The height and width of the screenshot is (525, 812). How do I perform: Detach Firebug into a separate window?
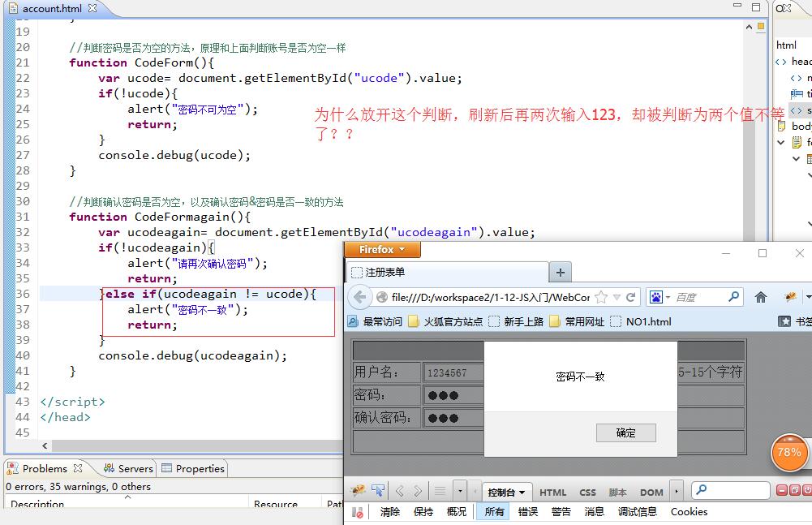tap(794, 490)
